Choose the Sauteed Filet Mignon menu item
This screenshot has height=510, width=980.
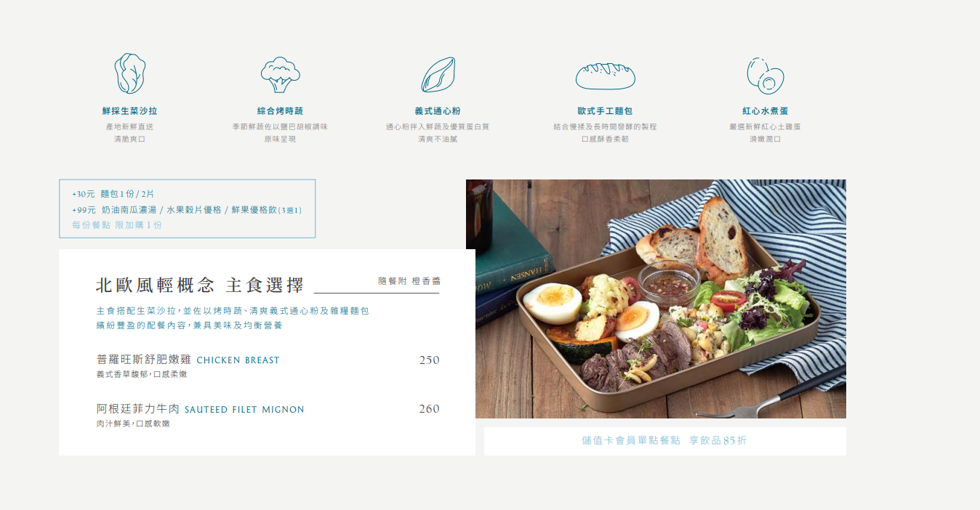click(200, 409)
